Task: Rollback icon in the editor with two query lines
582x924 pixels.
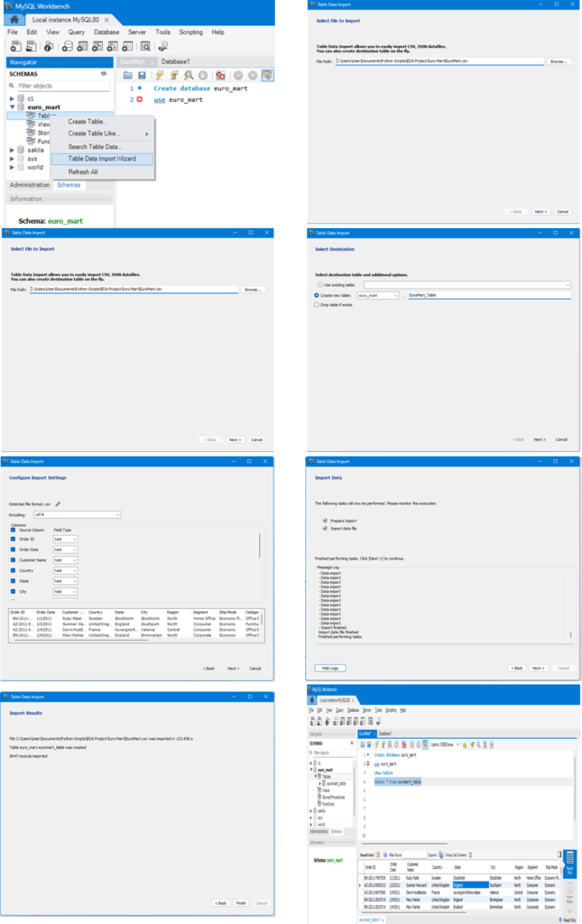Action: 253,76
